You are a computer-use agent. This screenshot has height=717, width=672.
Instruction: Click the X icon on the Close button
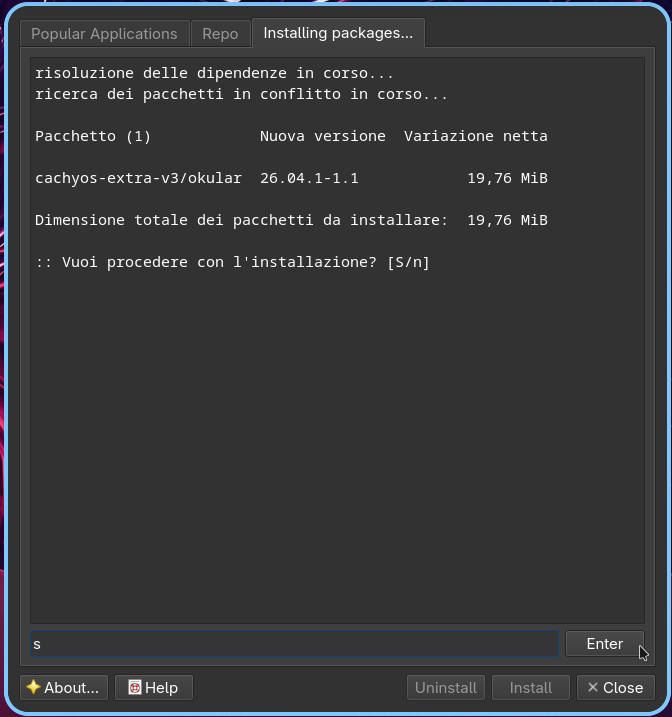[592, 687]
